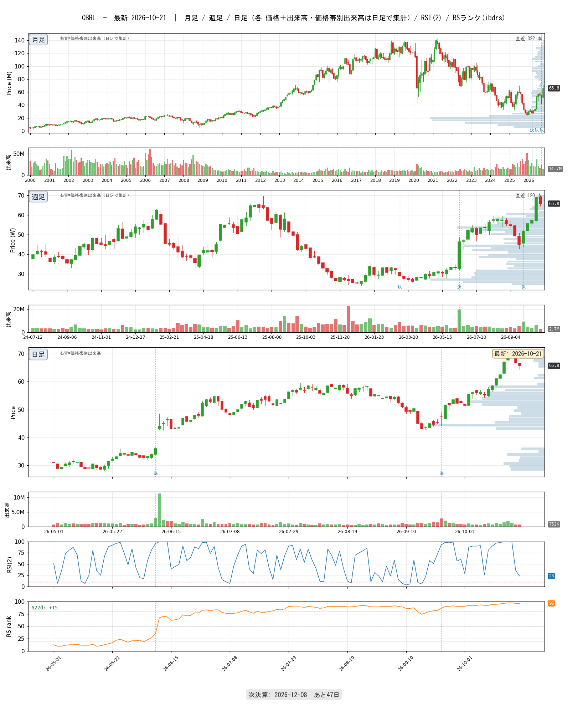Click the 20M tick in the weekly volume panel
588x706 pixels.
pos(19,309)
